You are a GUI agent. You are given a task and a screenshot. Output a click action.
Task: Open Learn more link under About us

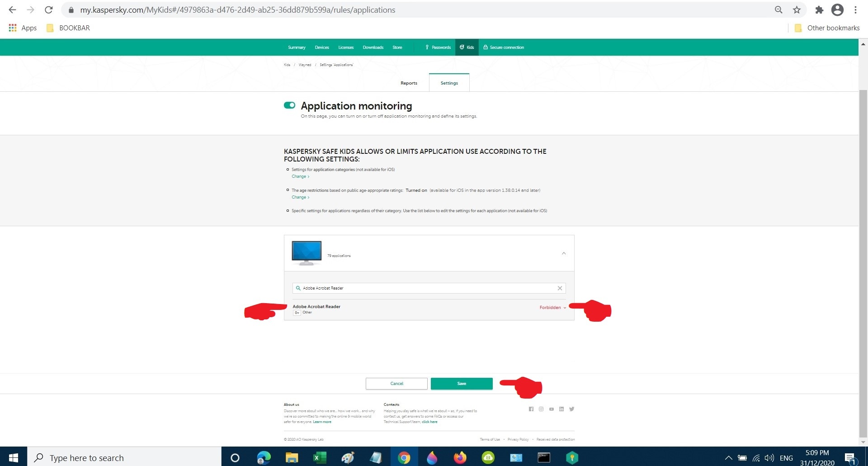[x=322, y=422]
